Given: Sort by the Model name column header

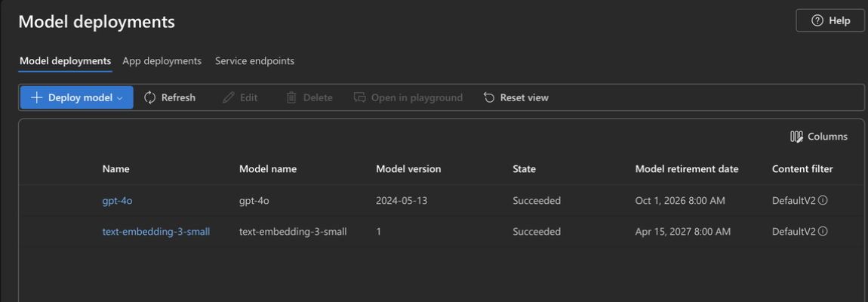Looking at the screenshot, I should click(x=268, y=169).
